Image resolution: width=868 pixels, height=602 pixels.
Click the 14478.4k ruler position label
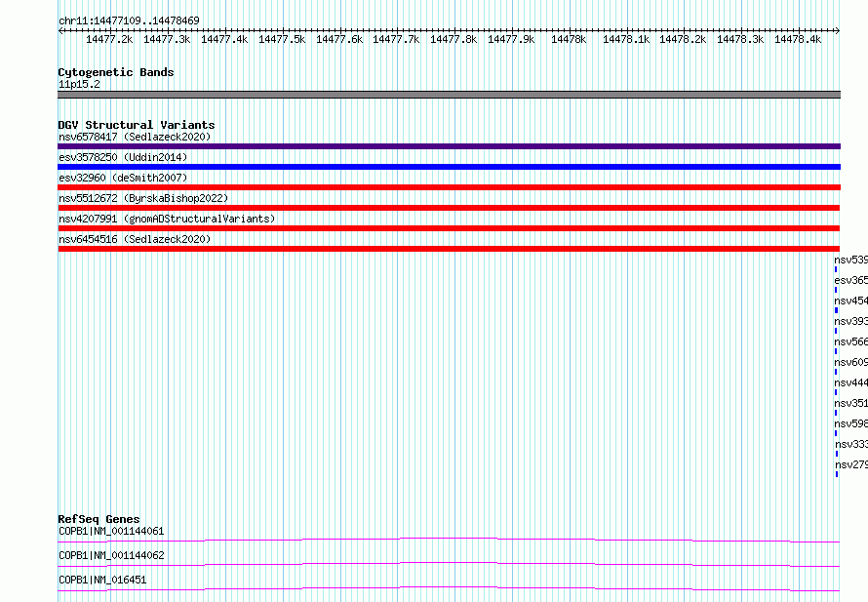click(798, 39)
